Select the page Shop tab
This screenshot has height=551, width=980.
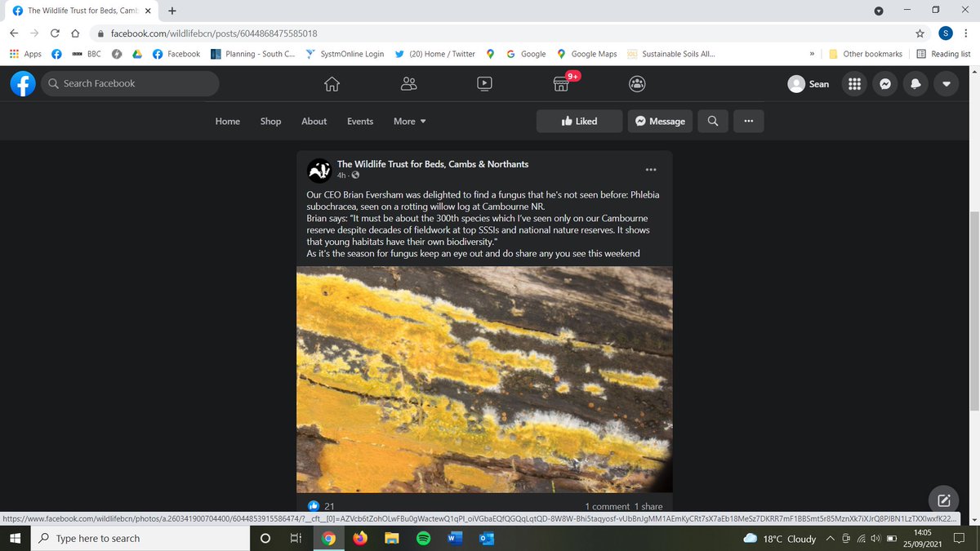[270, 121]
